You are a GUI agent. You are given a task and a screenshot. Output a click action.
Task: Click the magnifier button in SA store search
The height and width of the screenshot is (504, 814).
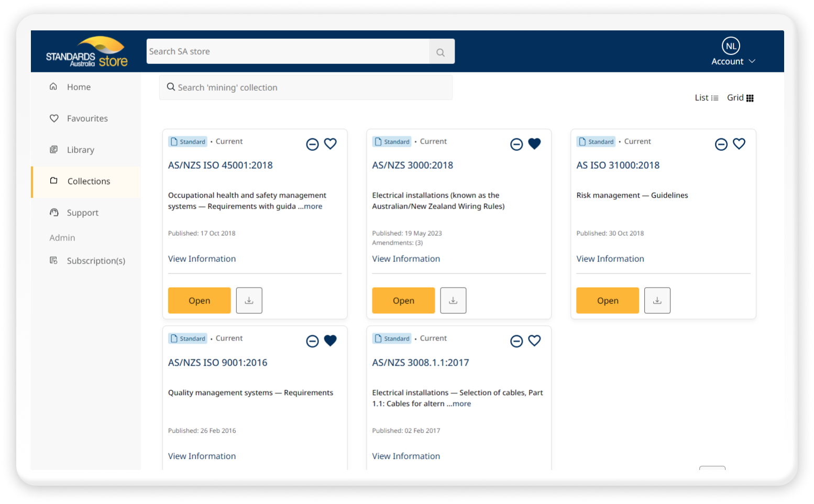(x=441, y=52)
